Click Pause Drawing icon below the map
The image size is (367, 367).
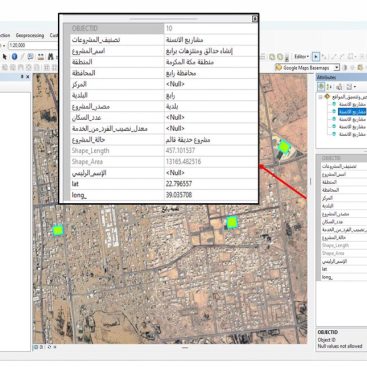tap(54, 347)
